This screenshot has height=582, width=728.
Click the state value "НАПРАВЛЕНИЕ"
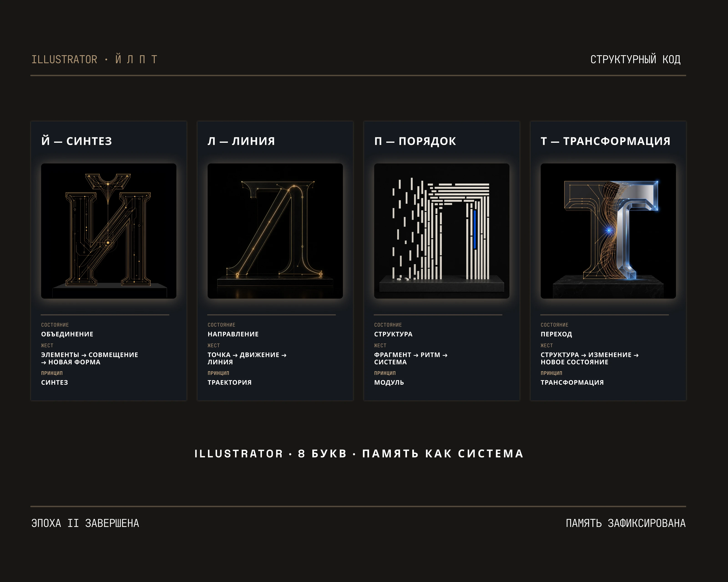pyautogui.click(x=233, y=334)
